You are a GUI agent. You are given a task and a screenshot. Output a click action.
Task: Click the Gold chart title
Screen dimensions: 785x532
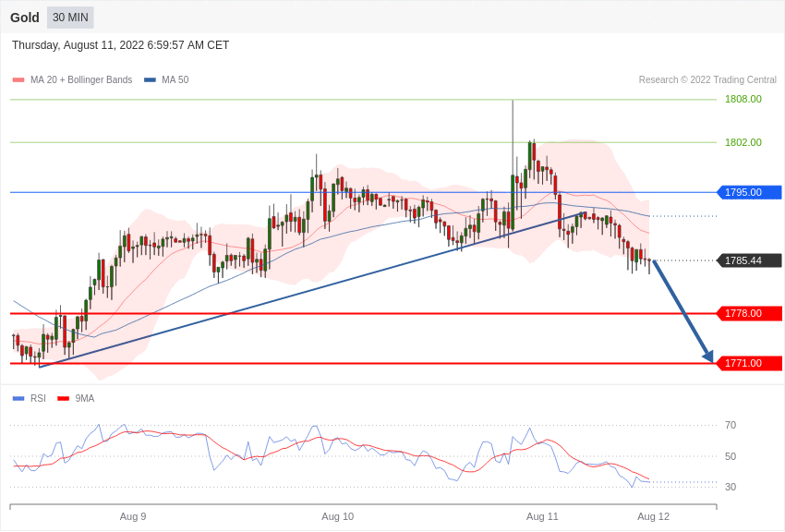[x=25, y=18]
